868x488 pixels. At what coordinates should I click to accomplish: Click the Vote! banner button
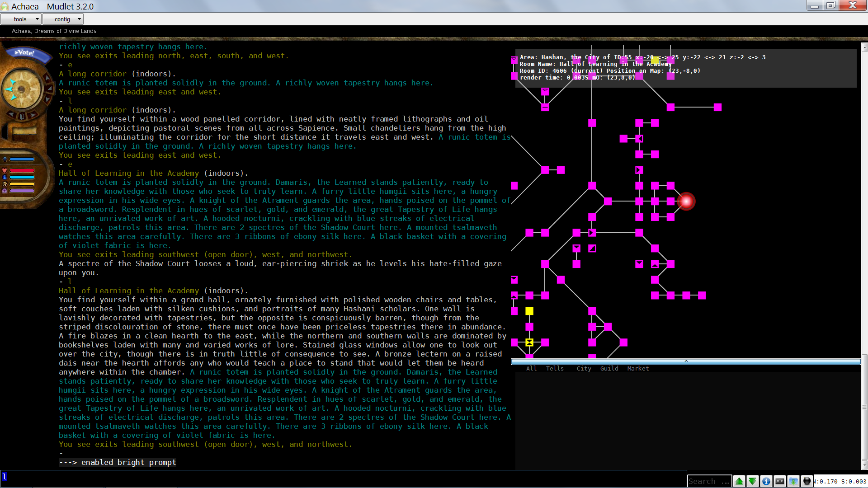25,53
